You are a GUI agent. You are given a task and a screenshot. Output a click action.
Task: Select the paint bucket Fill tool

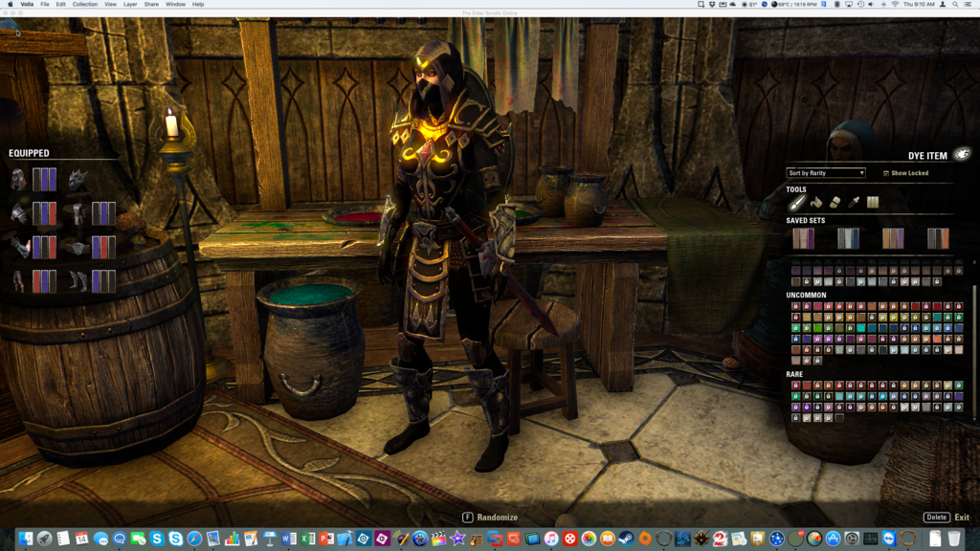pos(815,203)
